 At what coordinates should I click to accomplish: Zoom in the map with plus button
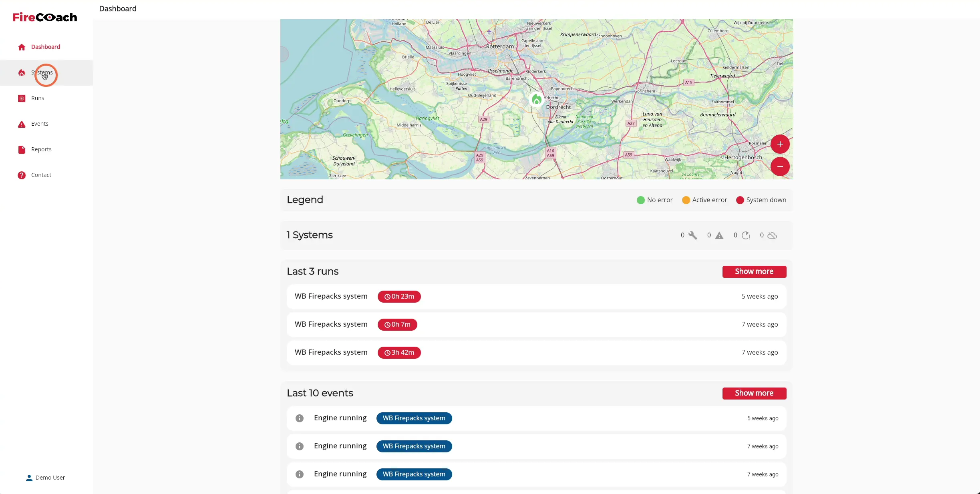(780, 144)
